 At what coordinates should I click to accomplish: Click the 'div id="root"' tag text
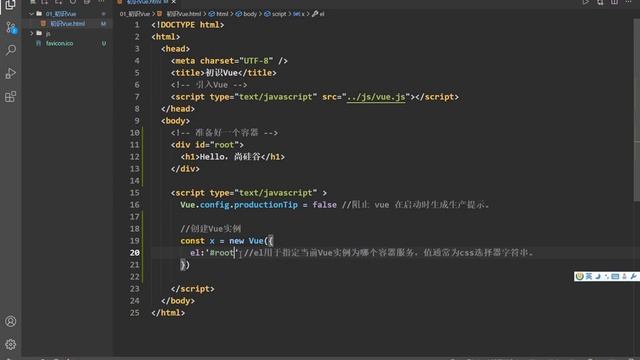pos(207,145)
